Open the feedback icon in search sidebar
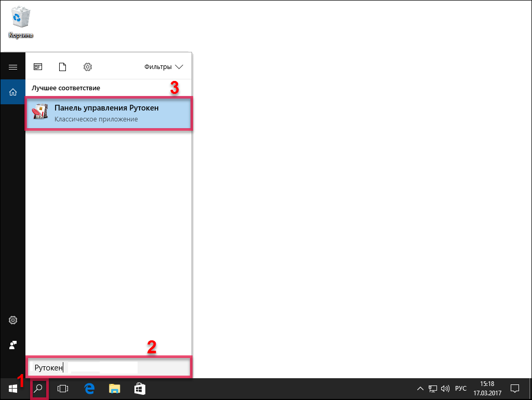 point(13,345)
